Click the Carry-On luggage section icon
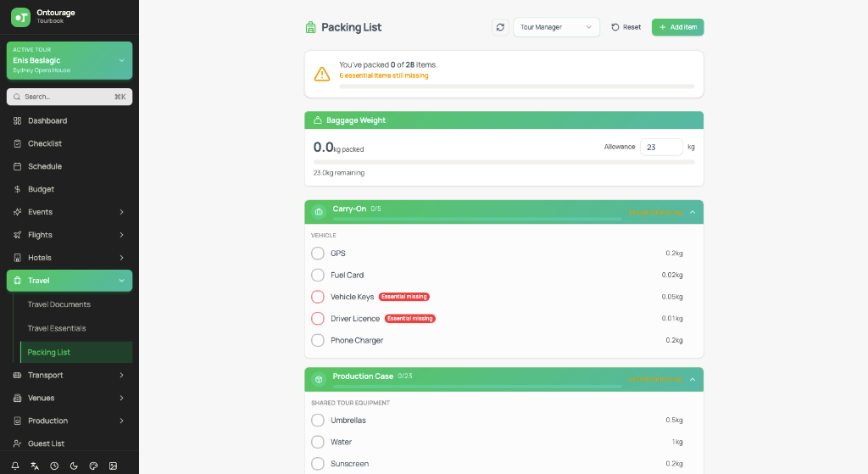The height and width of the screenshot is (474, 868). tap(319, 211)
